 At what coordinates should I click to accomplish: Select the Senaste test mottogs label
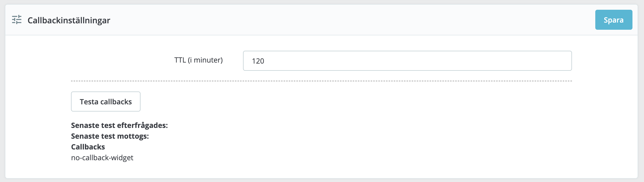pyautogui.click(x=110, y=136)
